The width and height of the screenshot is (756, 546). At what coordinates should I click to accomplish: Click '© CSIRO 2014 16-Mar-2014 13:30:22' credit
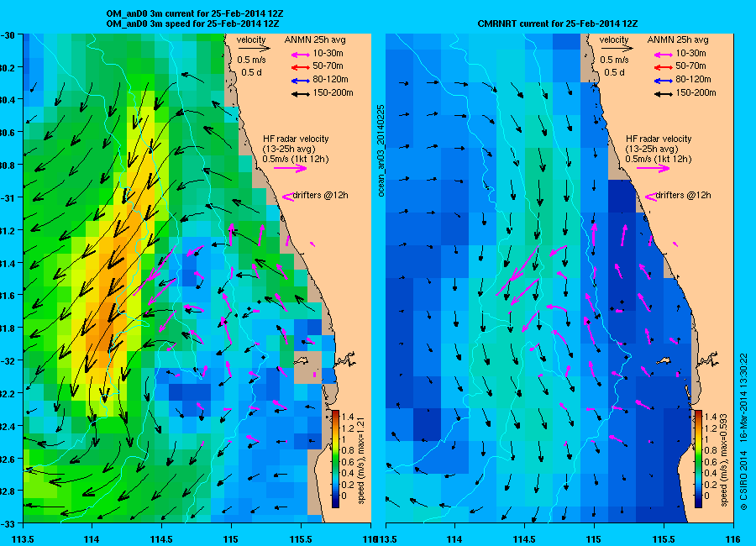pos(744,432)
